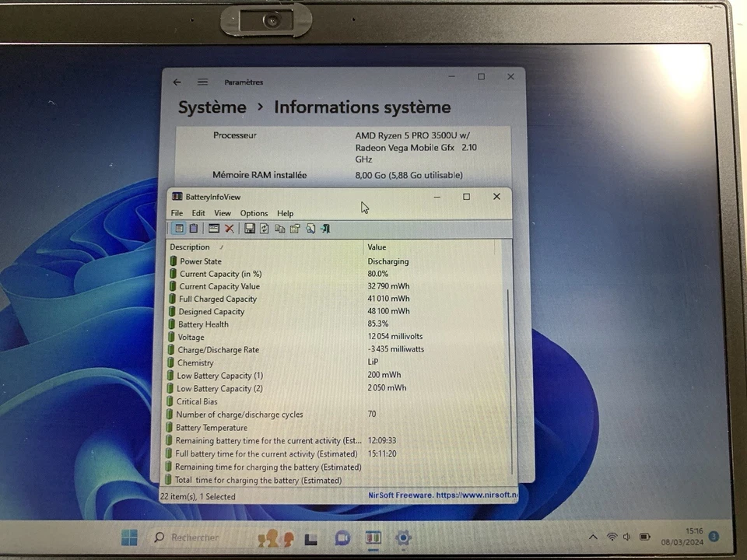747x560 pixels.
Task: Select Number of charge/discharge cycles row
Action: click(334, 415)
